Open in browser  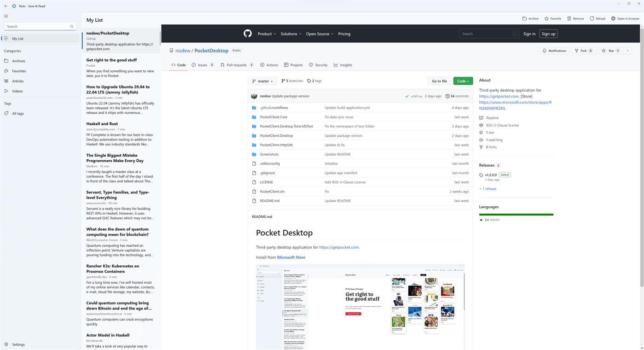[625, 18]
